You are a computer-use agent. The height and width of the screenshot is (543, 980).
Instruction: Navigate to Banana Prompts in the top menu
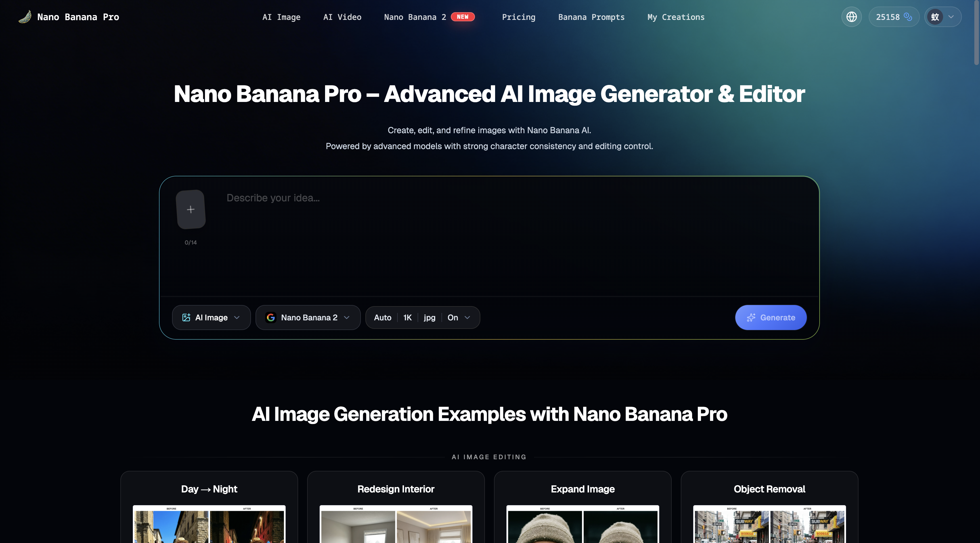pos(591,17)
